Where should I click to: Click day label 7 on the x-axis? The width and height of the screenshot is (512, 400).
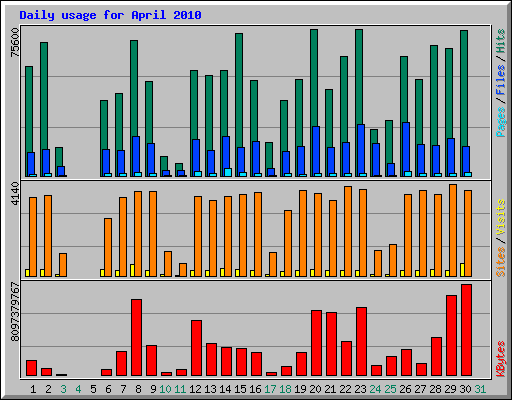coord(123,389)
